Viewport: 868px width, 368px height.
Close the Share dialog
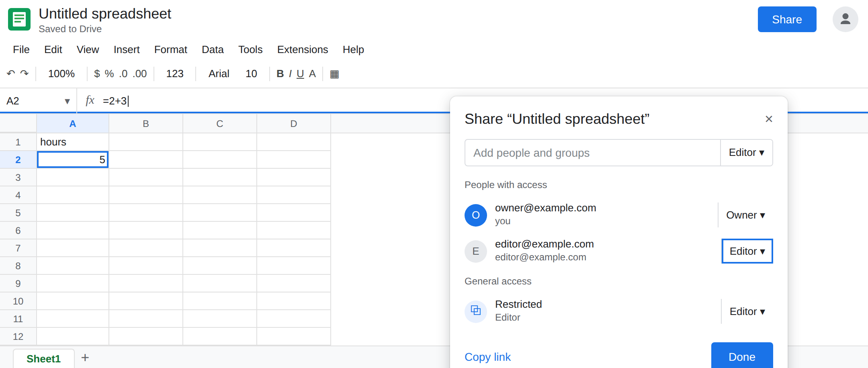tap(769, 119)
